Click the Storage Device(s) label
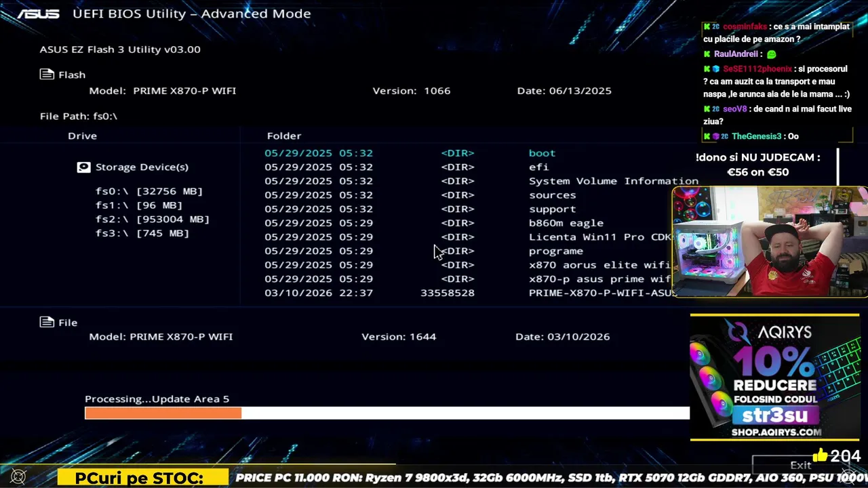Viewport: 868px width, 488px height. 142,167
